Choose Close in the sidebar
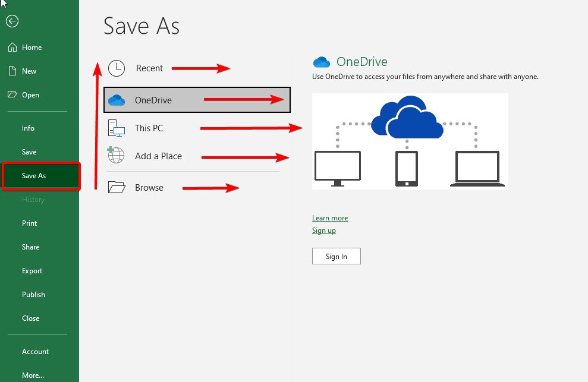This screenshot has width=588, height=382. (39, 318)
